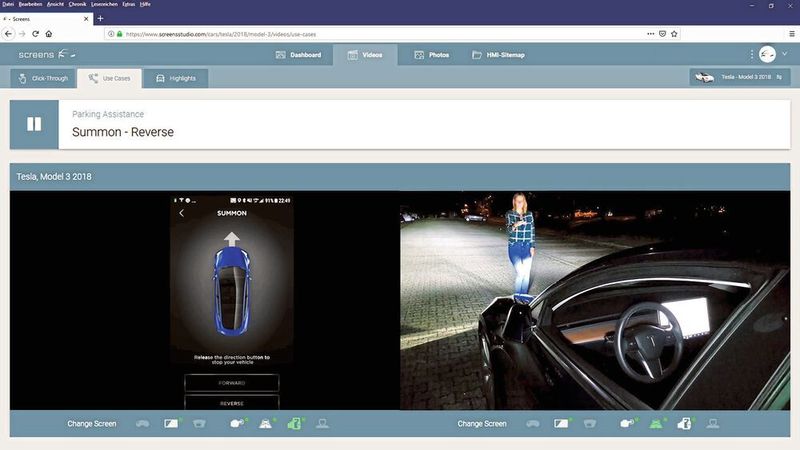Open the Chronik menu

(x=78, y=4)
